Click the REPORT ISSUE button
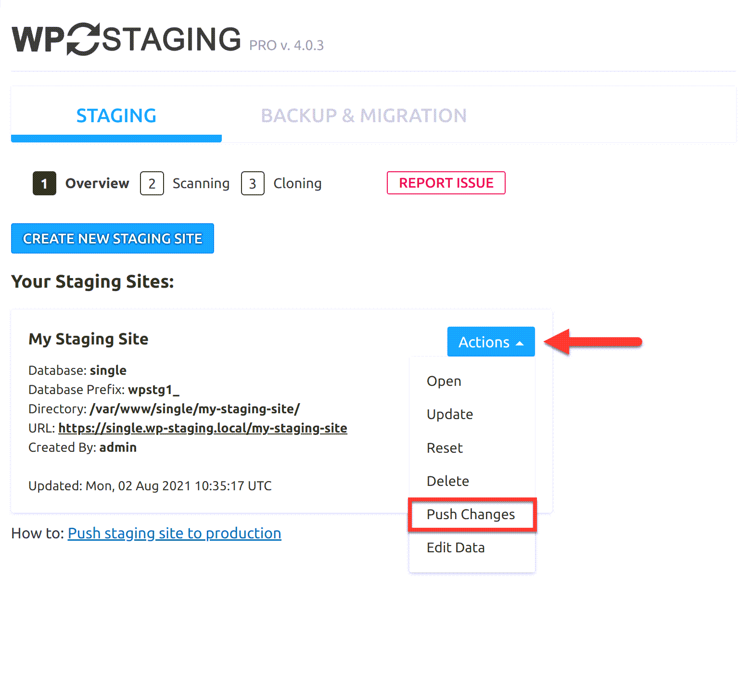Viewport: 751px width, 700px height. pos(446,183)
